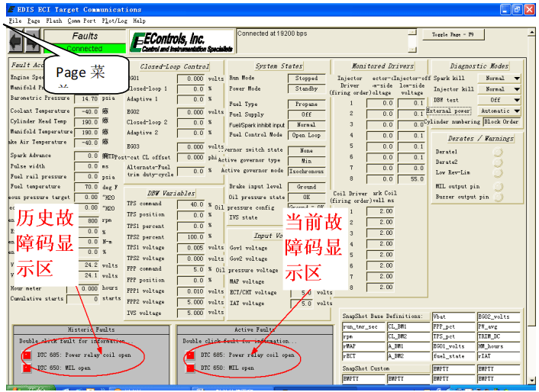539x392 pixels.
Task: Toggle the Low Rev-Lim indicator lamp
Action: [x=498, y=172]
